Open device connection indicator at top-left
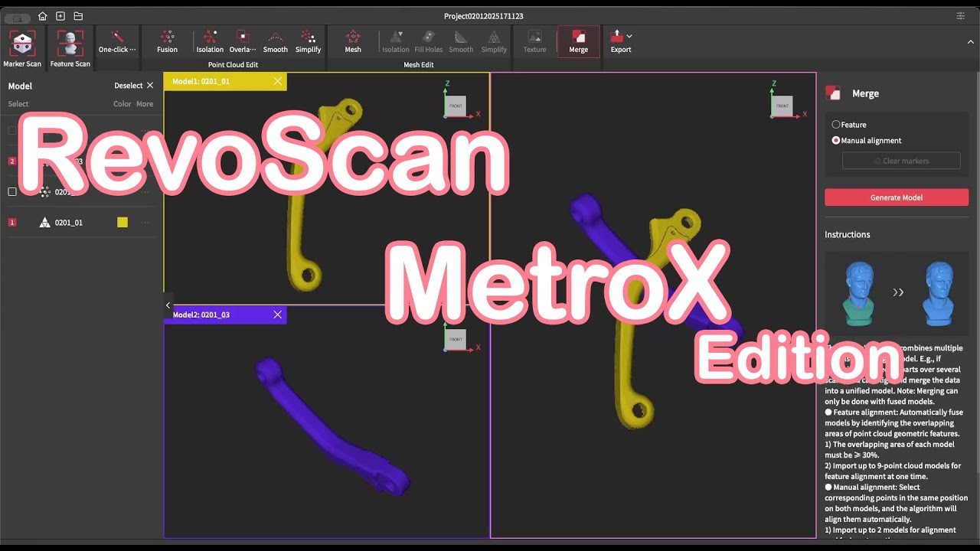 pos(17,17)
